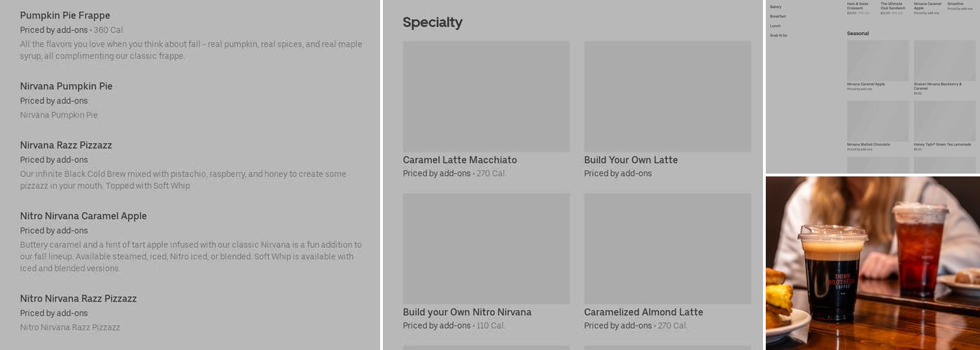Click the Nirvana Malted Chocolate thumbnail

click(x=878, y=121)
